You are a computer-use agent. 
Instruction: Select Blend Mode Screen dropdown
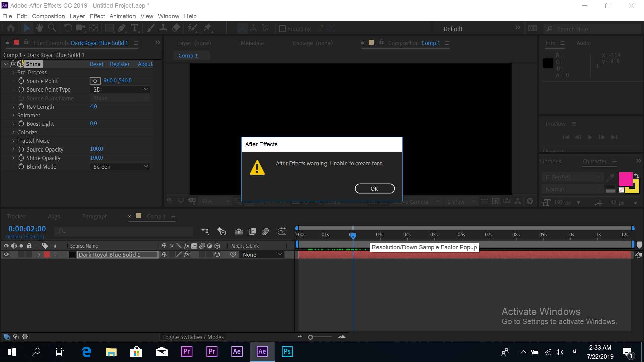119,166
